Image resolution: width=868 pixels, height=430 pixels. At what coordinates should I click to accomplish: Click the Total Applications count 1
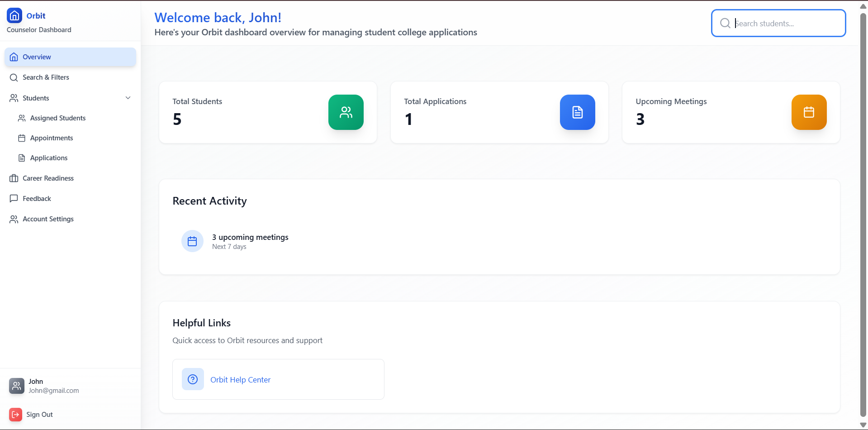409,119
